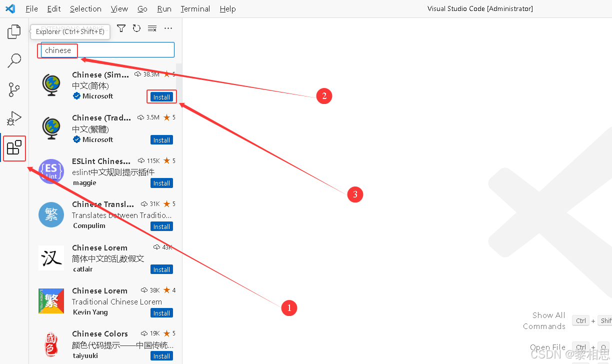
Task: Click the catlair Chinese Lorem icon
Action: (x=51, y=258)
